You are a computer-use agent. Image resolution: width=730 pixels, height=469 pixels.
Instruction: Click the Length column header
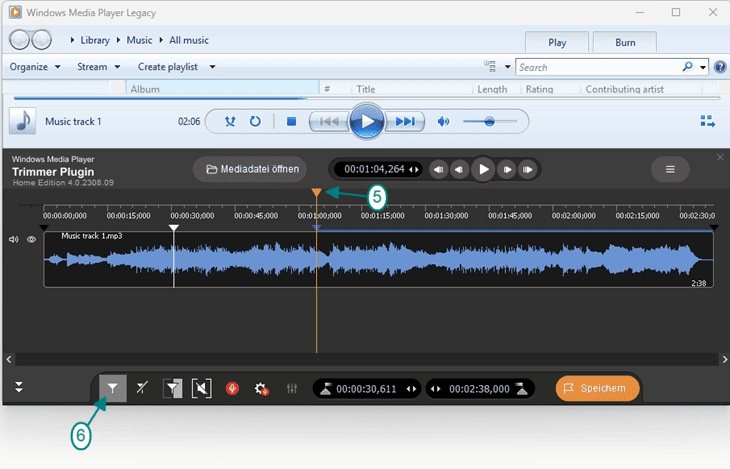pos(496,89)
